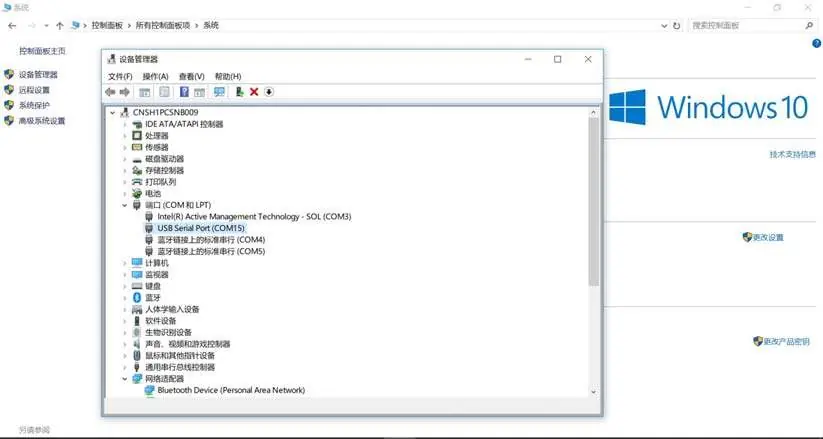Click the 技术支持信息 link
This screenshot has width=823, height=439.
pos(793,154)
